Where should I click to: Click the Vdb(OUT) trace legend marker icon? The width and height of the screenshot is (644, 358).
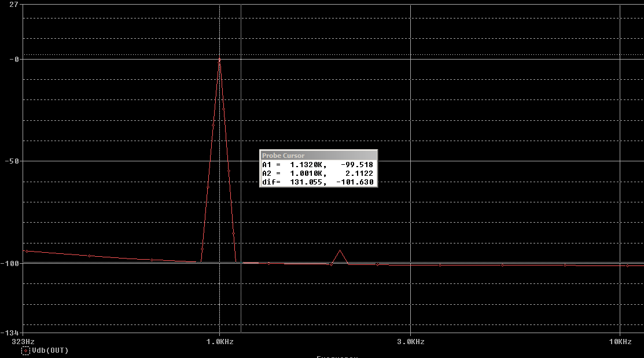25,350
